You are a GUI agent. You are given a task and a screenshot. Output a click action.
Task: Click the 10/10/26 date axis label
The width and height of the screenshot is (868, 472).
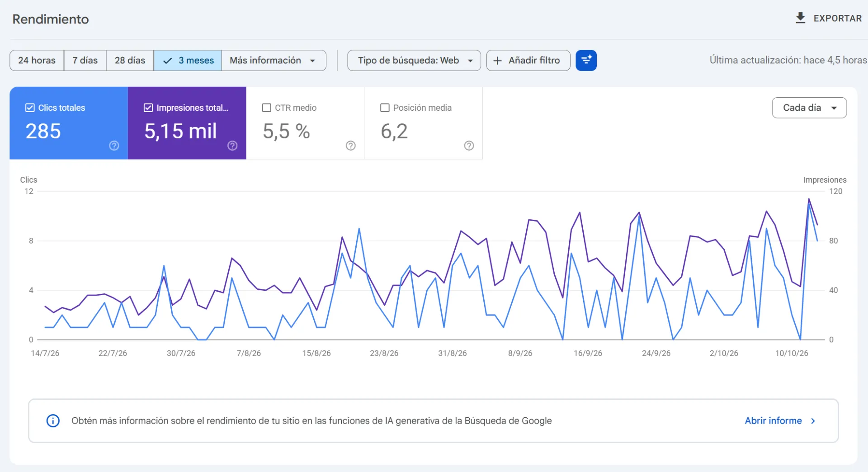click(792, 353)
